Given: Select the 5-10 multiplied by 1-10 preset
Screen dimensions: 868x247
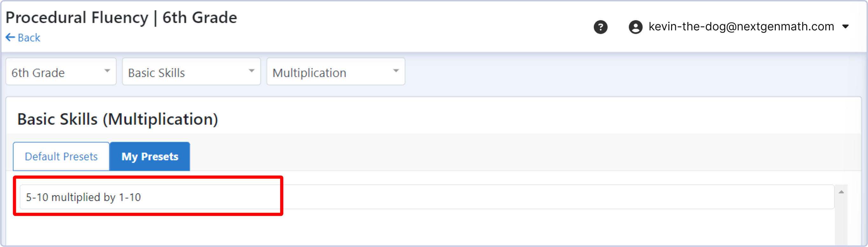Looking at the screenshot, I should click(83, 197).
